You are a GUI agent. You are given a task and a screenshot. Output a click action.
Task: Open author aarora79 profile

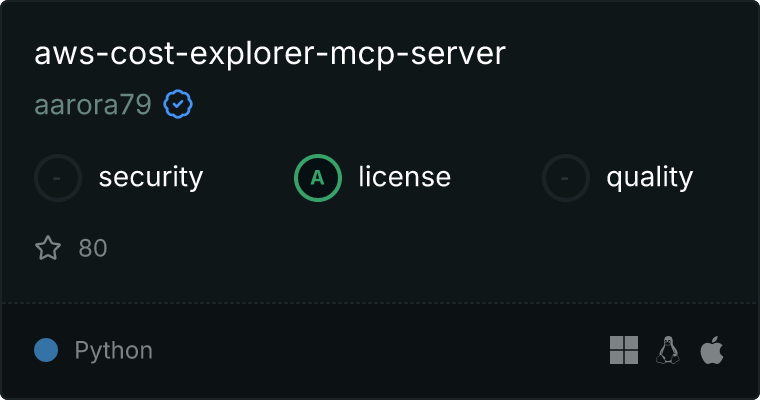[93, 104]
